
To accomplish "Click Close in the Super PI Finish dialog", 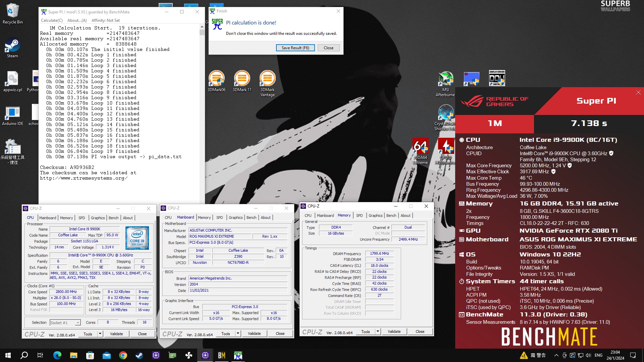I will tap(328, 48).
